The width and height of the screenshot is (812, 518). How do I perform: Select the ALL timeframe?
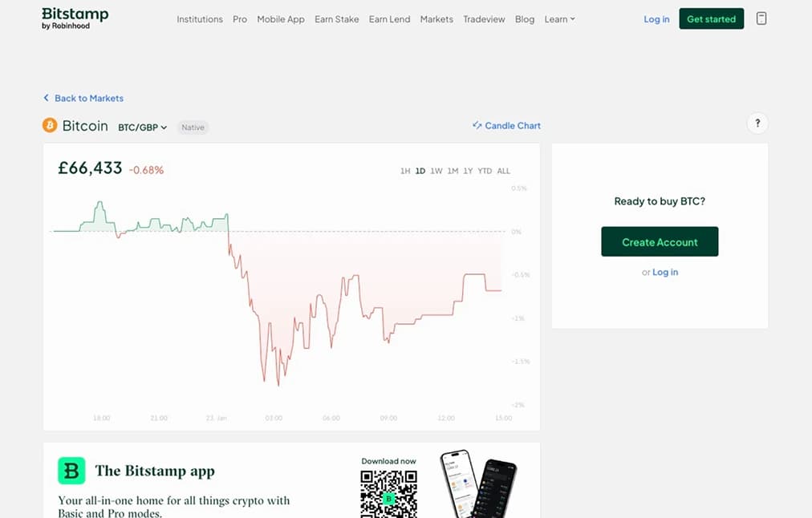click(503, 171)
